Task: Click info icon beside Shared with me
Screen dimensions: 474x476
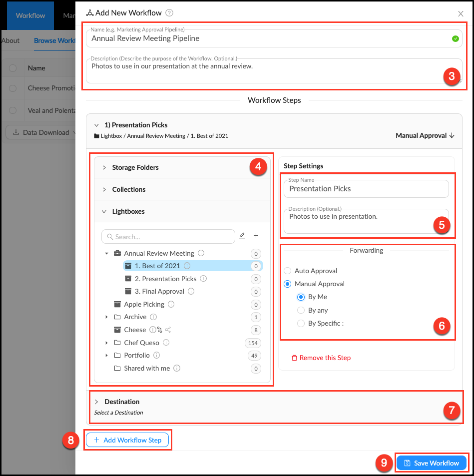Action: click(x=177, y=368)
